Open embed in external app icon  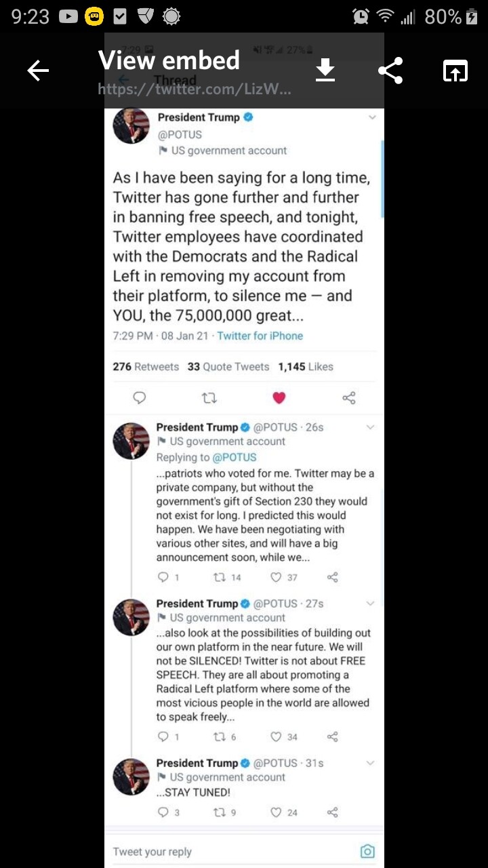point(455,71)
